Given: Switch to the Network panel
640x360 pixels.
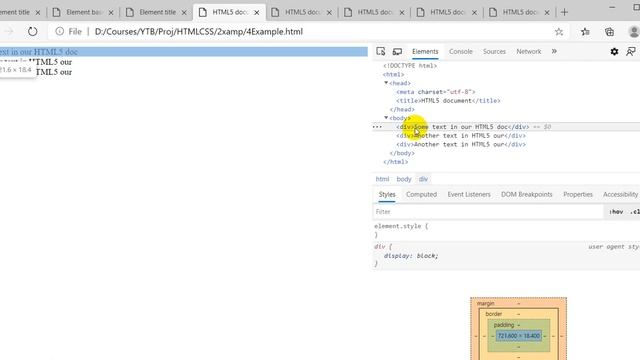Looking at the screenshot, I should coord(529,51).
